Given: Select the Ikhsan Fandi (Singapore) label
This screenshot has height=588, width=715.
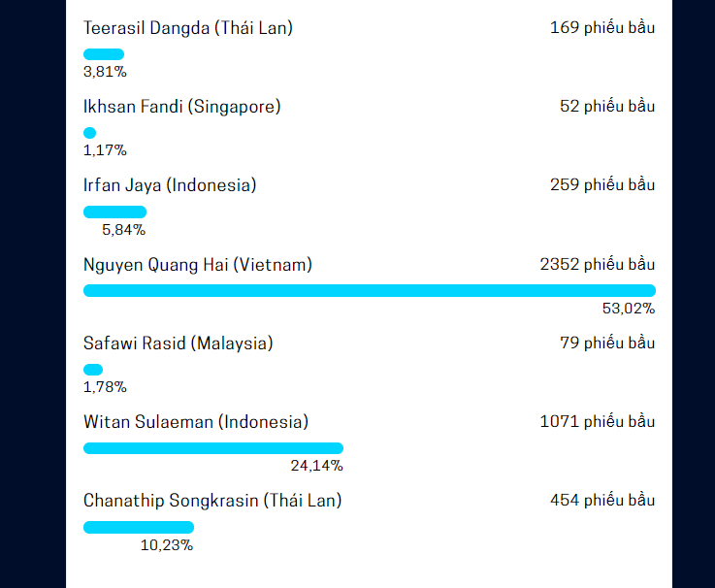Looking at the screenshot, I should coord(182,107).
